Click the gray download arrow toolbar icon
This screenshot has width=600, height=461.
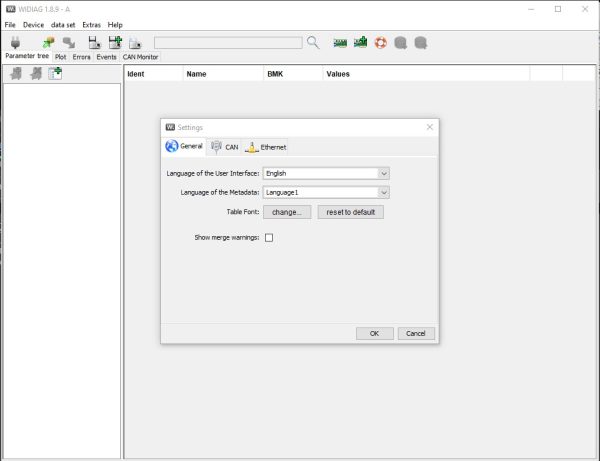click(x=69, y=42)
